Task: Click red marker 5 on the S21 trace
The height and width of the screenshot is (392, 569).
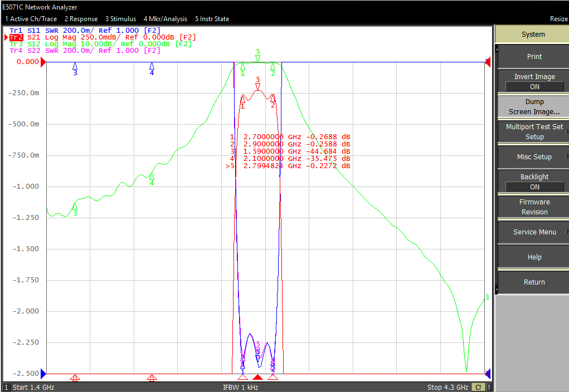Action: [257, 84]
